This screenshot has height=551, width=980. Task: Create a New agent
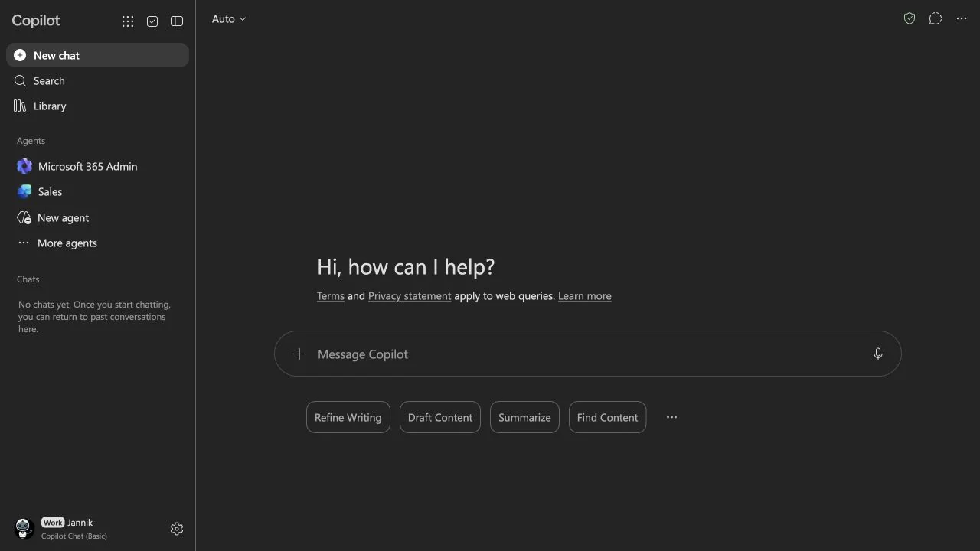[97, 217]
